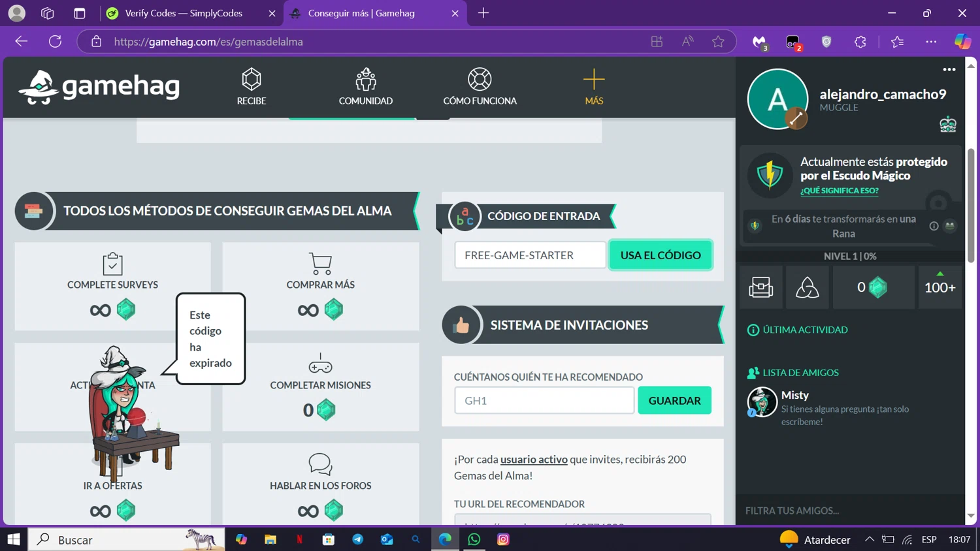Open the sidebar three-dots options menu
980x551 pixels.
click(949, 69)
